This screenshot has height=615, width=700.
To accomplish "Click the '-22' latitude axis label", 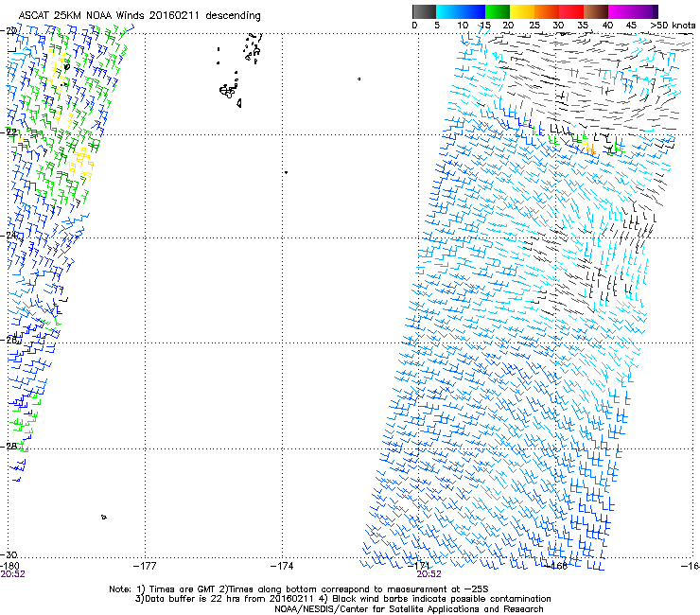I will pyautogui.click(x=9, y=132).
